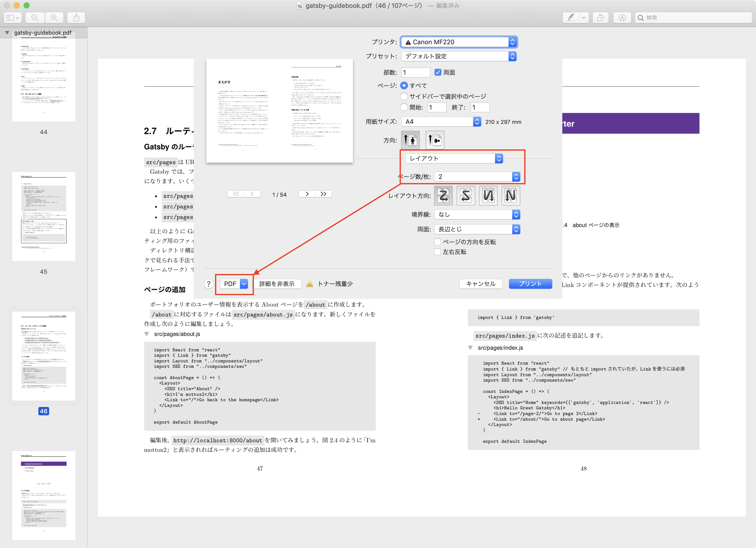Go to first preview page

[x=236, y=194]
